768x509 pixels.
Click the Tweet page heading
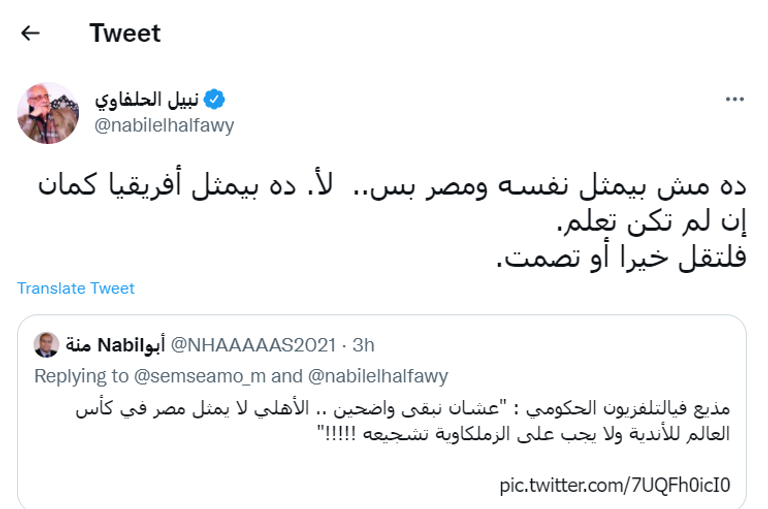(x=125, y=33)
